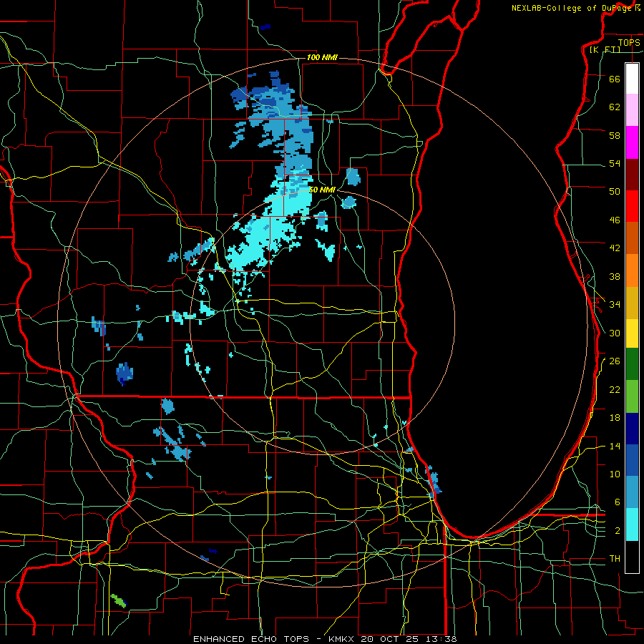Viewport: 644px width, 644px height.
Task: Click the TOPS legend title
Action: coord(629,43)
